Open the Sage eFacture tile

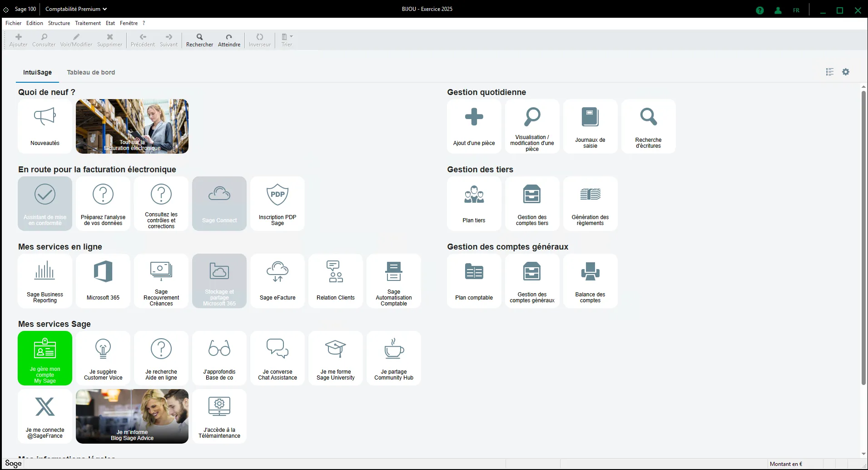(x=278, y=281)
